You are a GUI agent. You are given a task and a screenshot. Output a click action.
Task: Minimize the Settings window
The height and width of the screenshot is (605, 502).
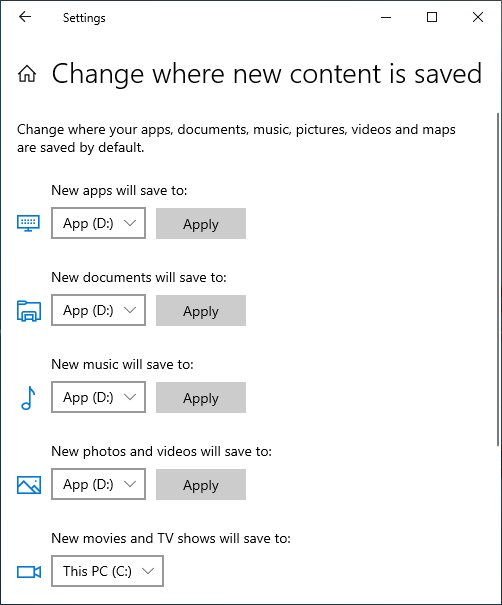click(386, 17)
